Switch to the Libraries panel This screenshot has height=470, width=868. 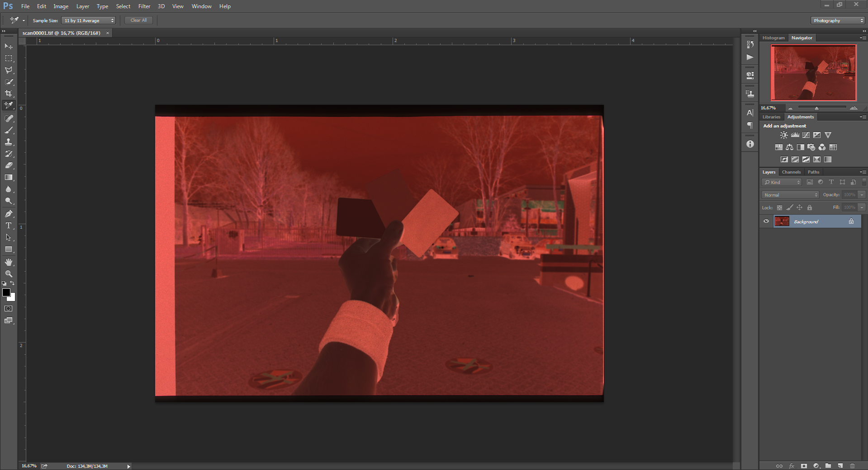(771, 117)
